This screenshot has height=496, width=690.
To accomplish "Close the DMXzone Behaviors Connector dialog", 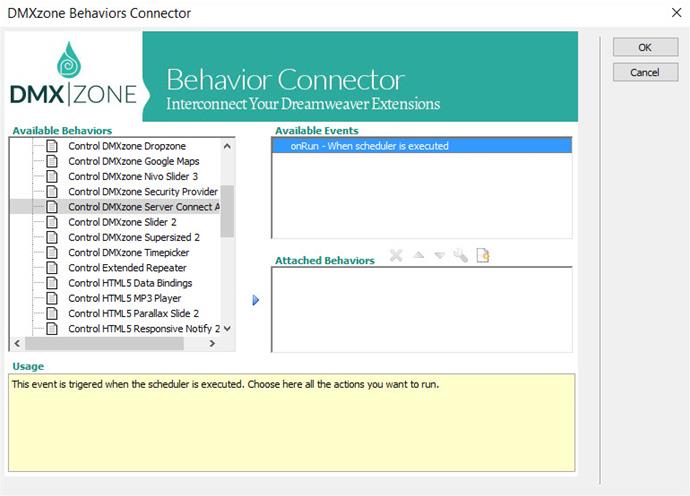I will 677,13.
